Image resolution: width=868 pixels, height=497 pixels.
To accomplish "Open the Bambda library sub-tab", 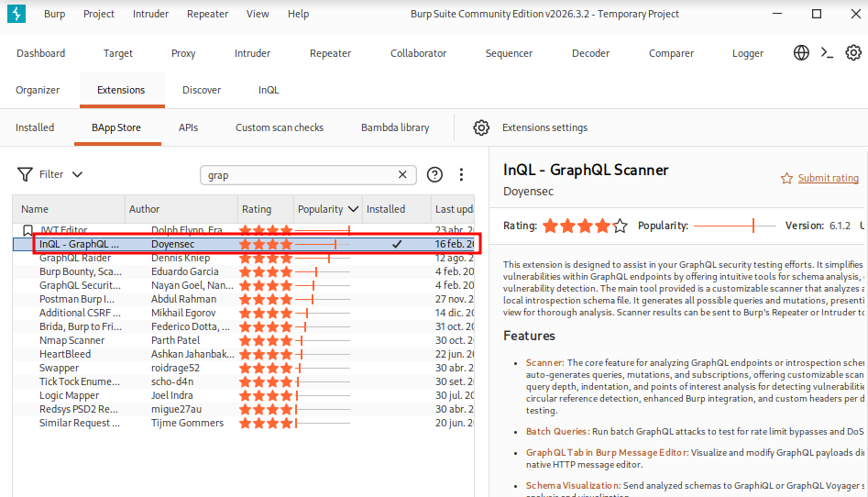I will [x=395, y=127].
